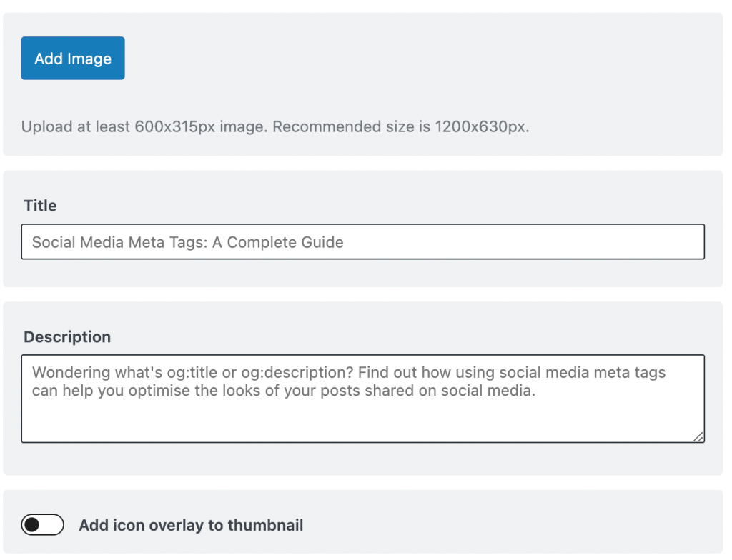The height and width of the screenshot is (560, 732).
Task: Grab the Description textarea resize handle
Action: (x=698, y=436)
